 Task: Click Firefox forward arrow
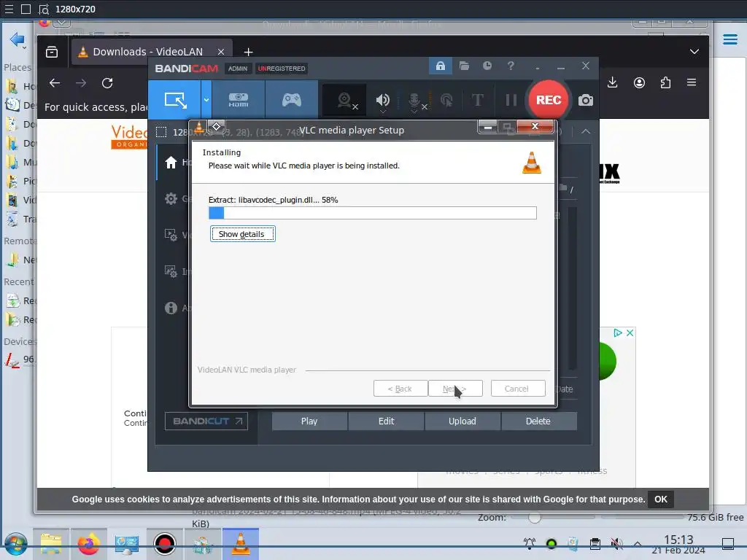click(x=81, y=83)
